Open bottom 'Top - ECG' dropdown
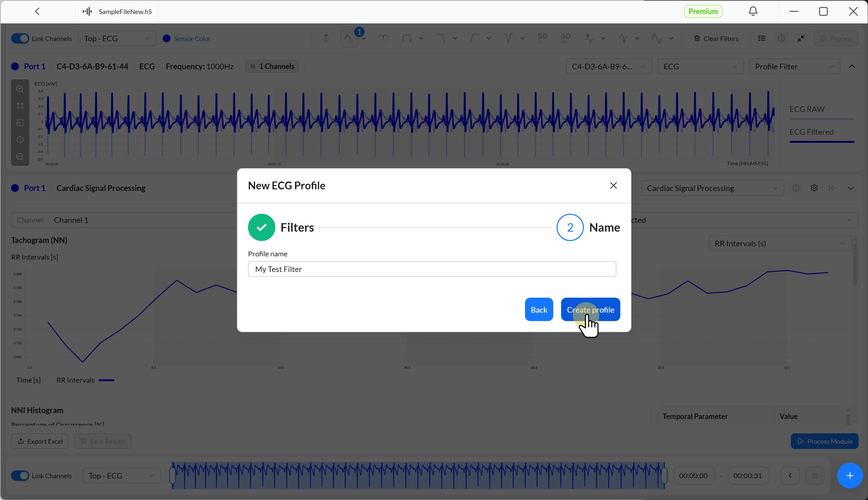 (x=121, y=476)
